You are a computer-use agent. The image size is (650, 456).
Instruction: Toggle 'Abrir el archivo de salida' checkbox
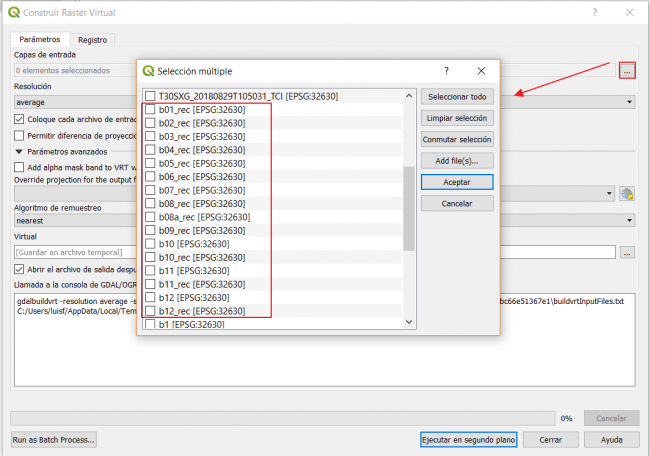tap(19, 269)
